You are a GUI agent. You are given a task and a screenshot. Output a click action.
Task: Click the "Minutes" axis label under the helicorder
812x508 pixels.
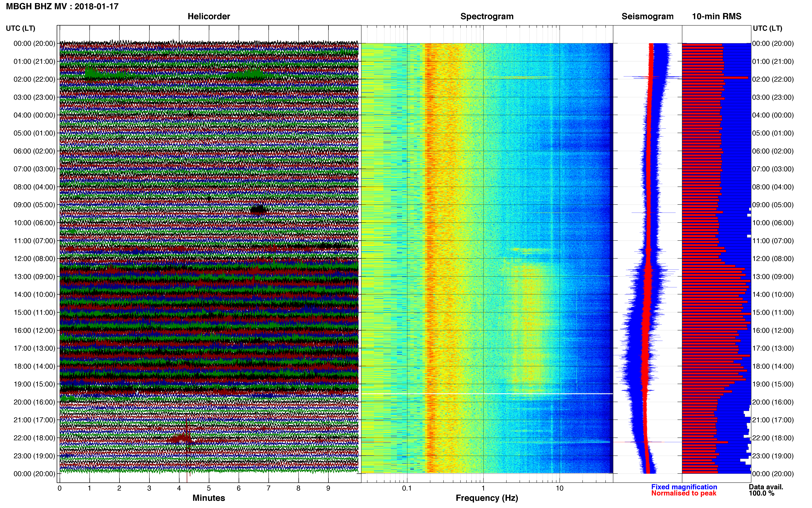[x=208, y=498]
